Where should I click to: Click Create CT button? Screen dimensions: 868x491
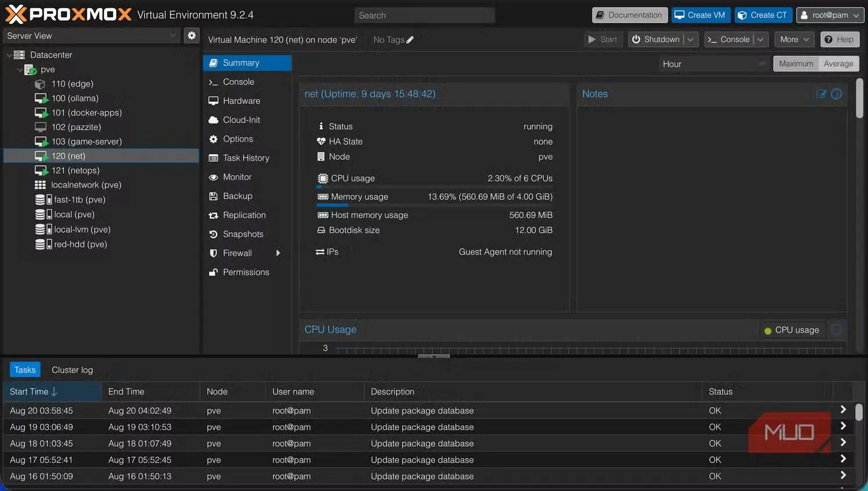pos(763,15)
